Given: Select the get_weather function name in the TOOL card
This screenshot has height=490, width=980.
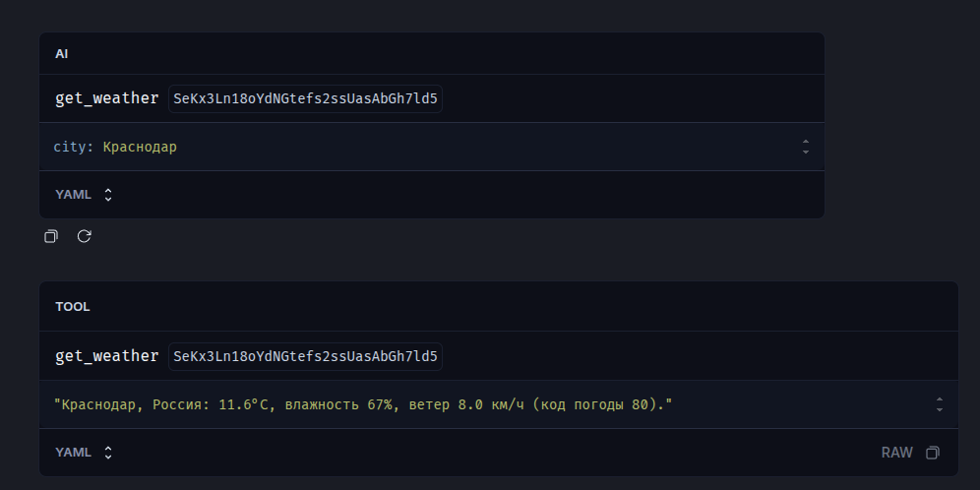Looking at the screenshot, I should point(107,356).
